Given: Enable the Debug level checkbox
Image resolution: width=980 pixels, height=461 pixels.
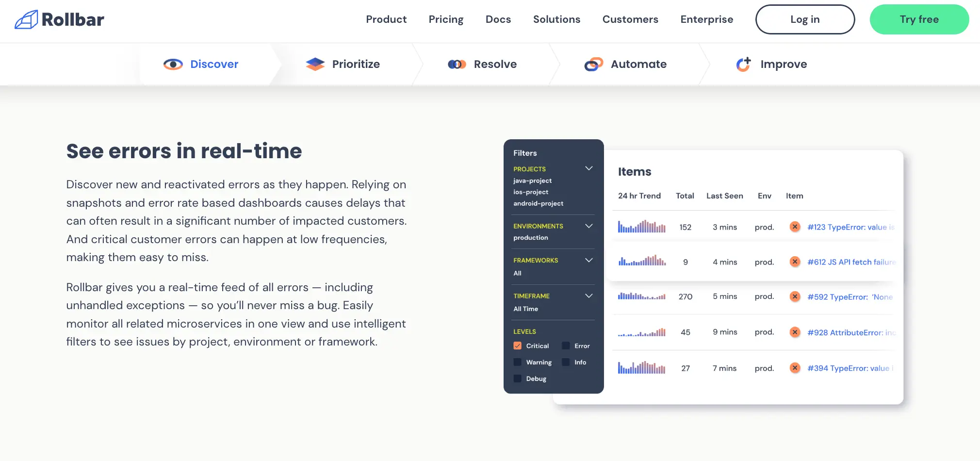Looking at the screenshot, I should tap(518, 379).
